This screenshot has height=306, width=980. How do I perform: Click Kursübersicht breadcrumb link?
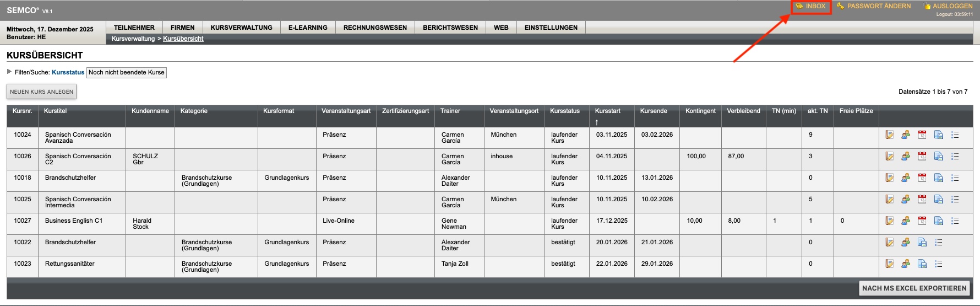(183, 39)
